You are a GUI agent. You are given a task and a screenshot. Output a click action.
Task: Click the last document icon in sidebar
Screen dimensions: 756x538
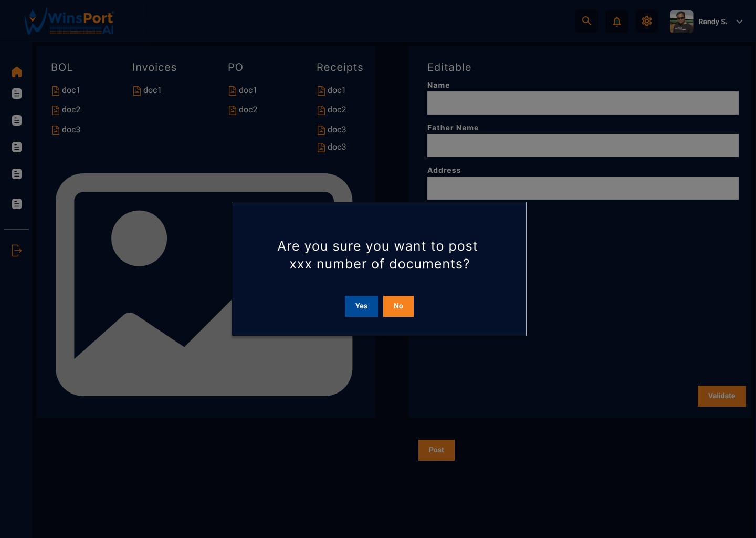coord(17,204)
